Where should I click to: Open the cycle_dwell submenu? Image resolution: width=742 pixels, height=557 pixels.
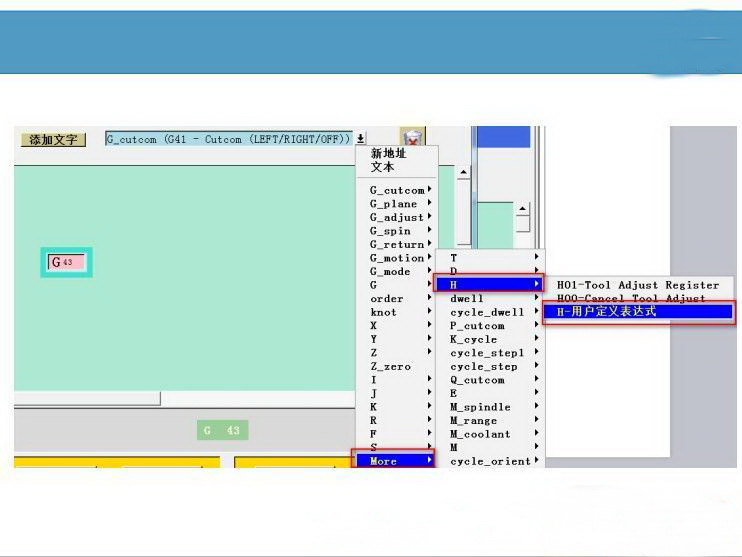pos(490,312)
